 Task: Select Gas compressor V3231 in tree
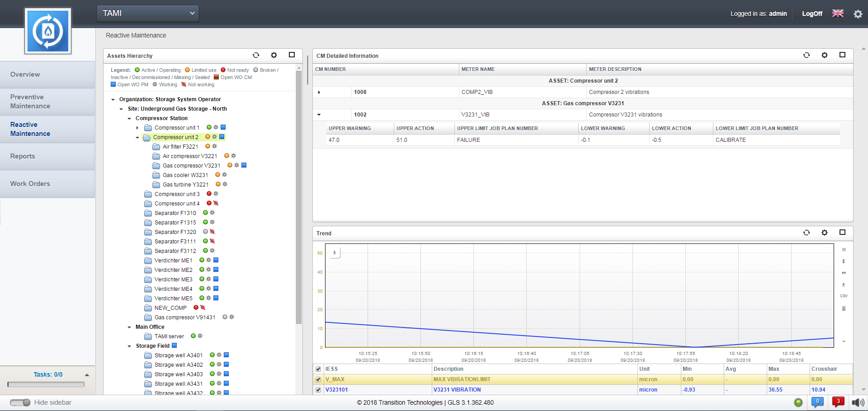pyautogui.click(x=191, y=166)
